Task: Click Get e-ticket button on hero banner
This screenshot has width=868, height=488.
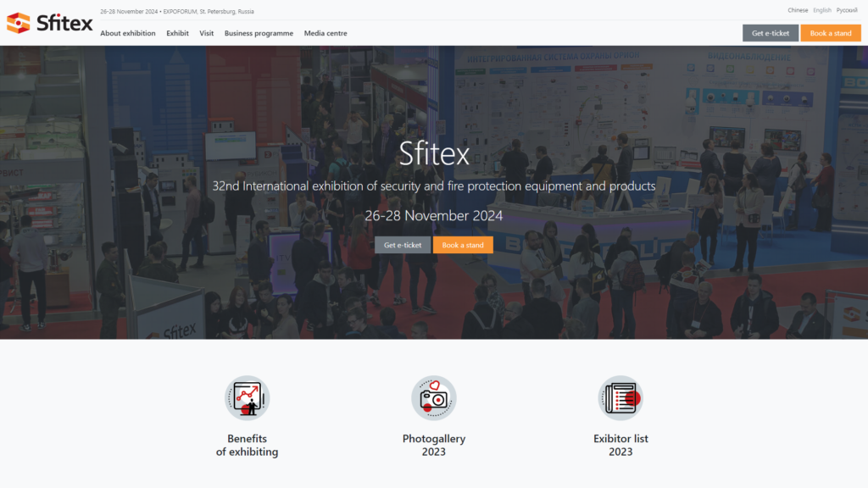Action: point(403,245)
